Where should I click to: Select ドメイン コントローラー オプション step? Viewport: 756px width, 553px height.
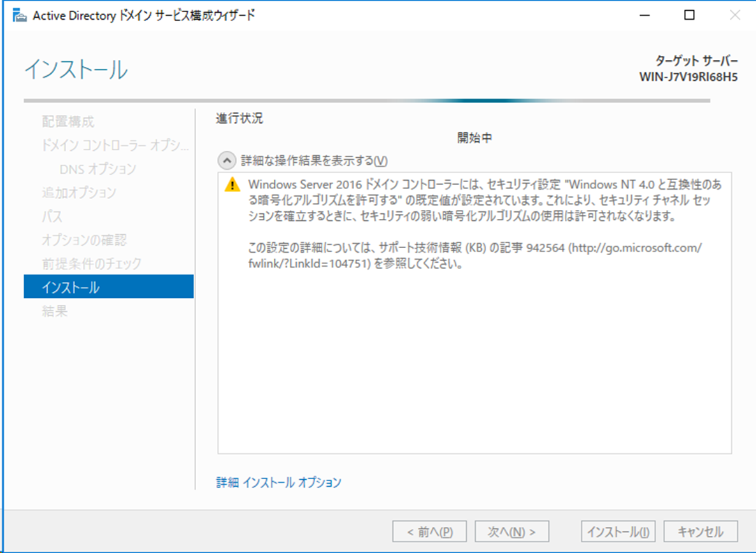tap(115, 145)
